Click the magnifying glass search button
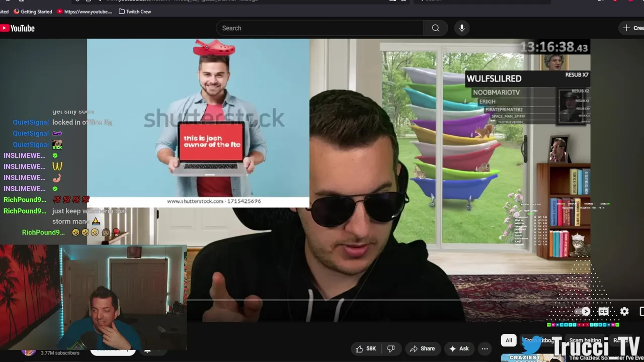This screenshot has width=644, height=362. tap(436, 28)
